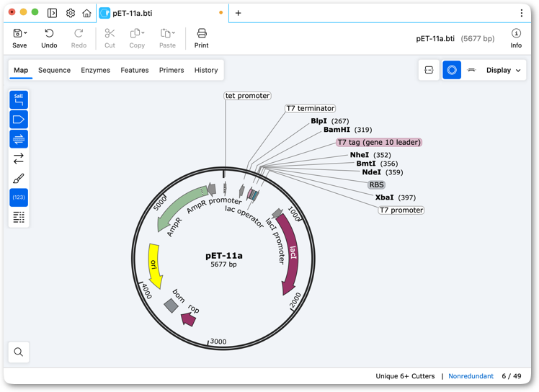Switch to the Map tab

[21, 70]
